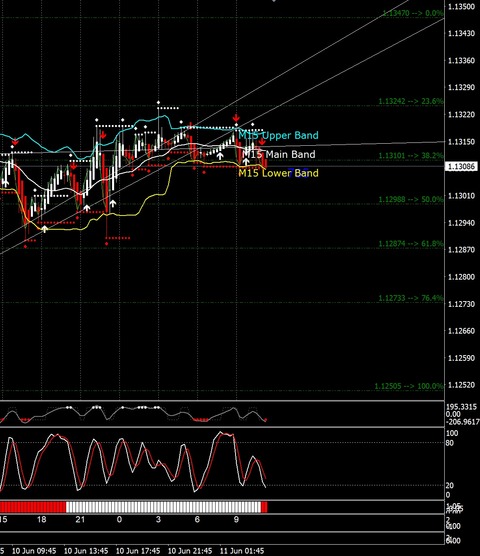Click the -206.9617 indicator scale value
Screen dimensions: 480x556
click(x=462, y=422)
